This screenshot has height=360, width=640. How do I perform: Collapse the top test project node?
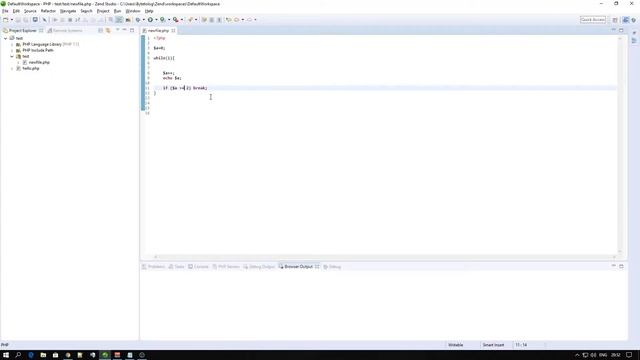[x=6, y=38]
